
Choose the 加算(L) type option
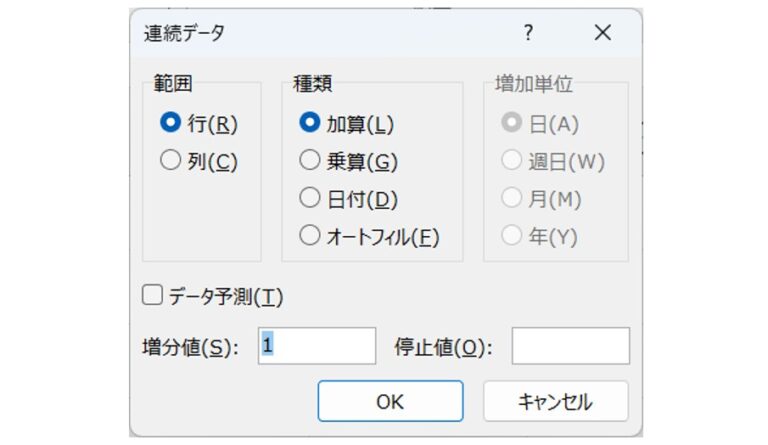coord(310,124)
